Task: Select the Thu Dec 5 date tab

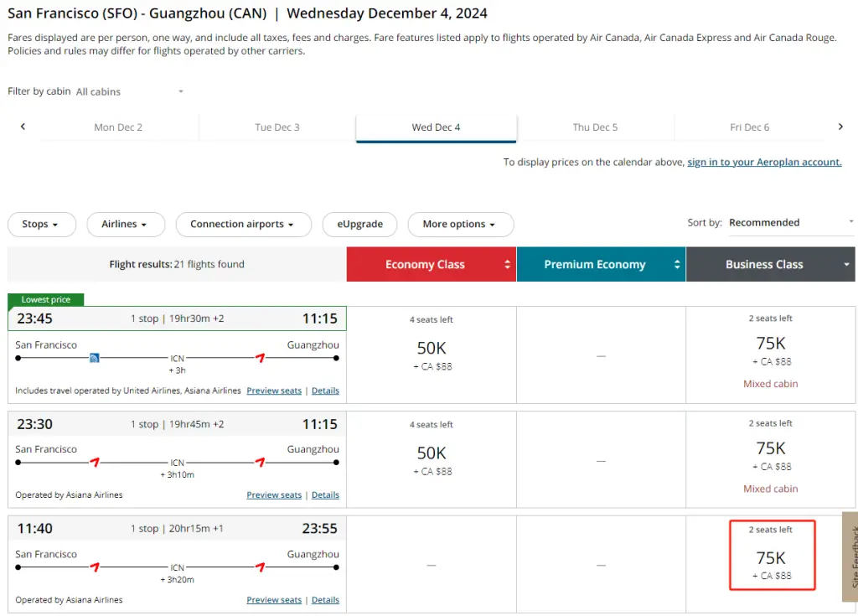Action: (595, 127)
